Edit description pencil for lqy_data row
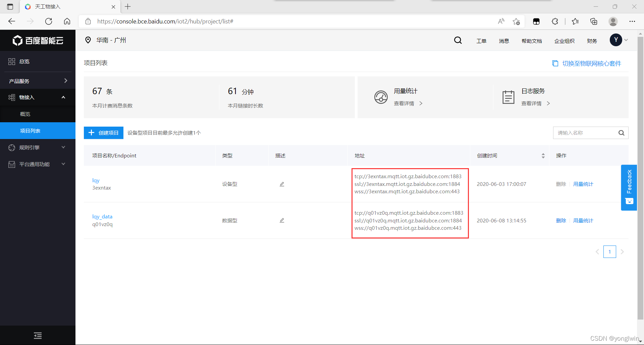 [x=282, y=220]
